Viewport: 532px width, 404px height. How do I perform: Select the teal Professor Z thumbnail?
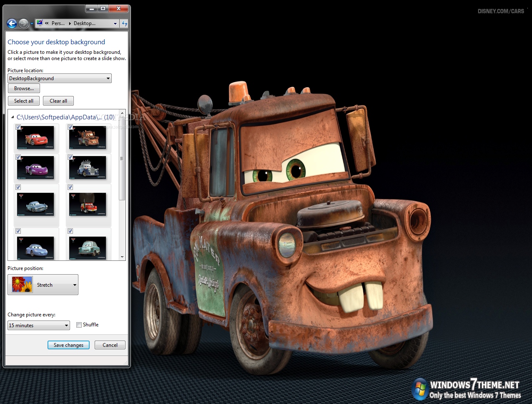pos(88,248)
